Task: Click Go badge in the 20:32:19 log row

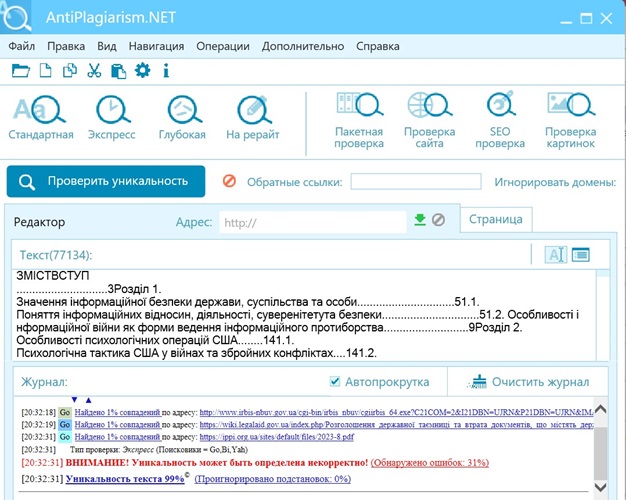Action: point(65,425)
